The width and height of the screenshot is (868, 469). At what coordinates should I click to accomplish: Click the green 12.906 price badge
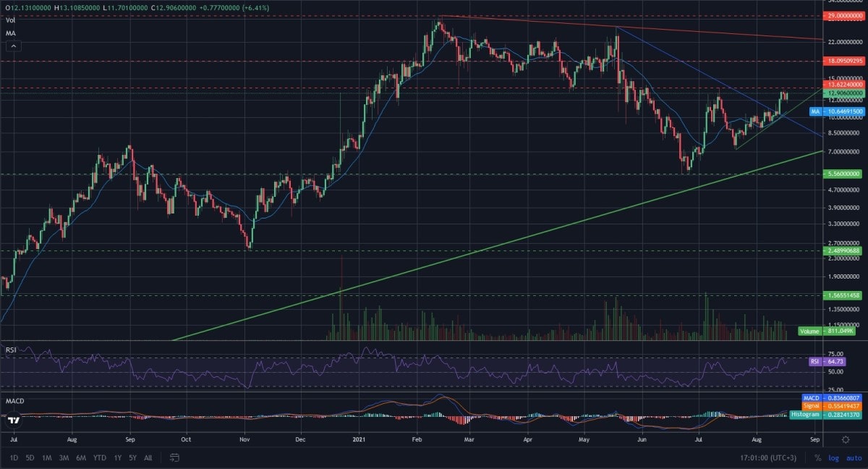point(843,94)
